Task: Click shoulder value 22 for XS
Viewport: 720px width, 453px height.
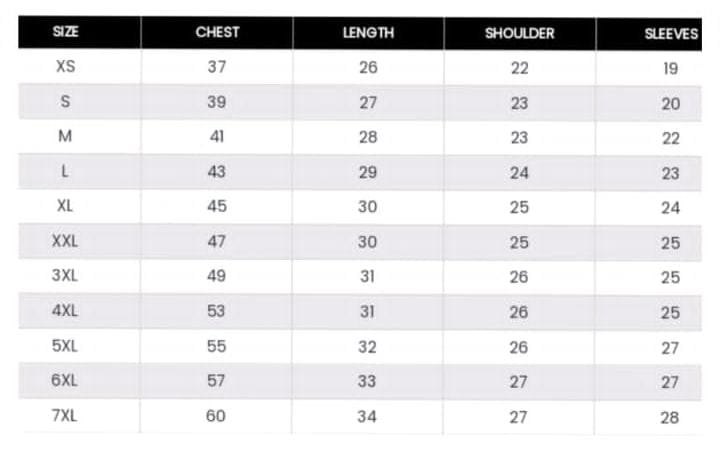Action: click(x=520, y=68)
